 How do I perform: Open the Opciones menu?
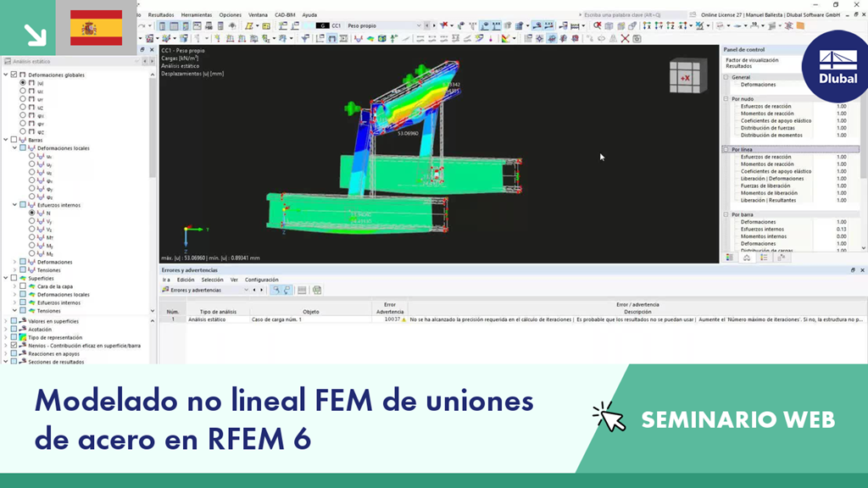231,15
